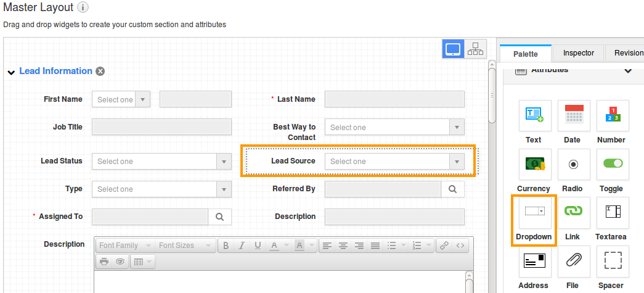Toggle bold formatting in Description editor
Screen dimensions: 644x293
pos(226,246)
